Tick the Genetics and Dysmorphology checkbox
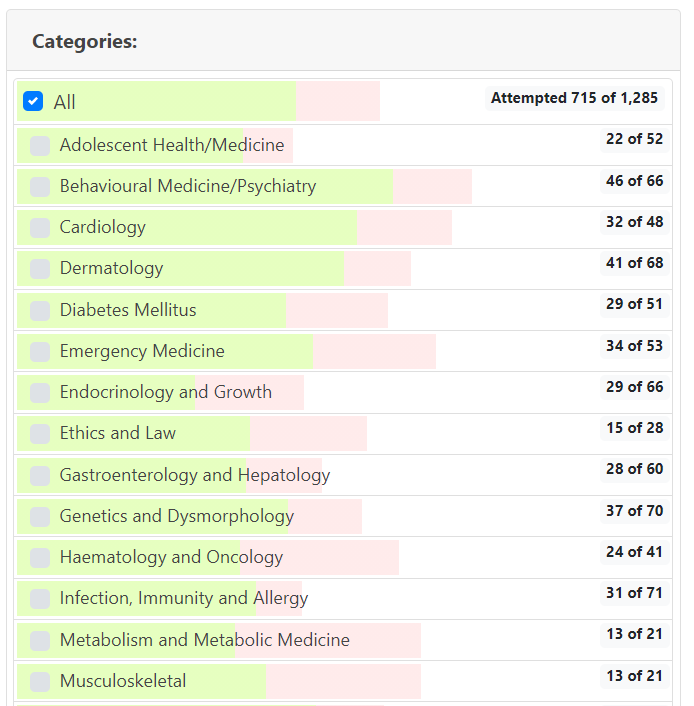This screenshot has width=694, height=706. (x=40, y=517)
